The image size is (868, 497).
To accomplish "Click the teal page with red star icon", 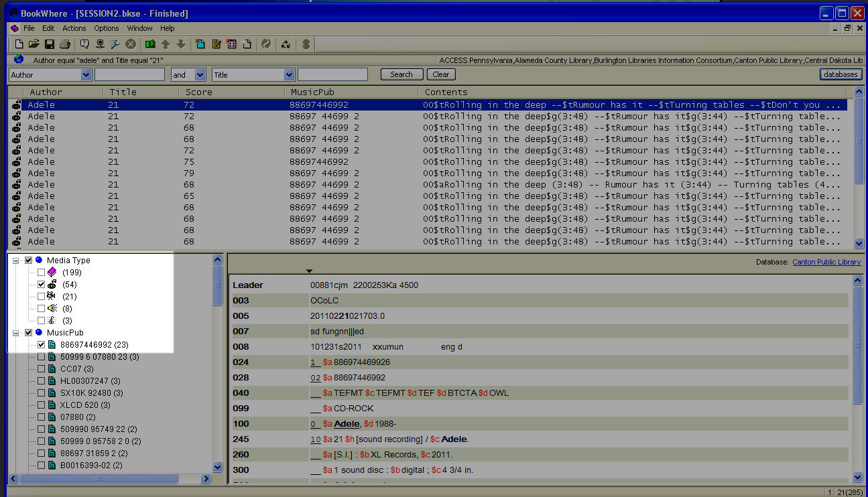I will click(x=200, y=44).
